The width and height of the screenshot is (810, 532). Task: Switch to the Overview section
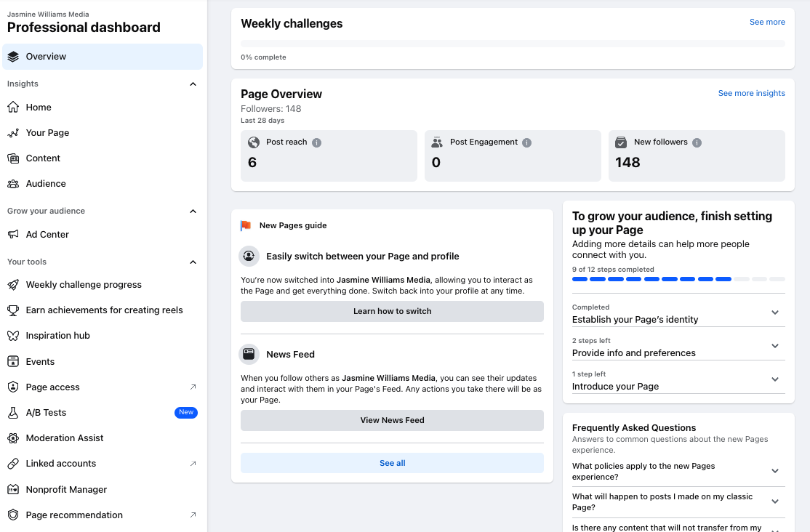click(x=45, y=56)
